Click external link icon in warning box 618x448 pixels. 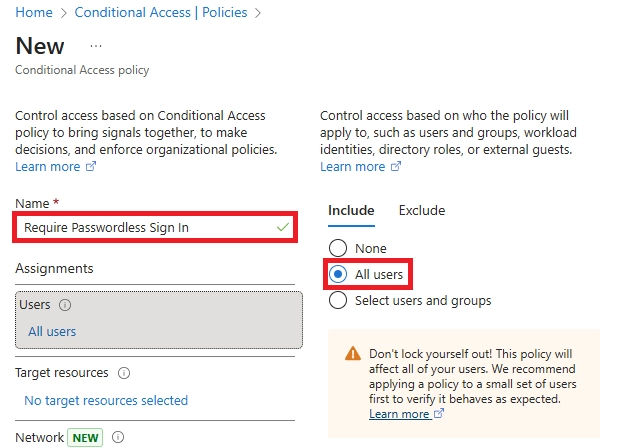pos(439,414)
